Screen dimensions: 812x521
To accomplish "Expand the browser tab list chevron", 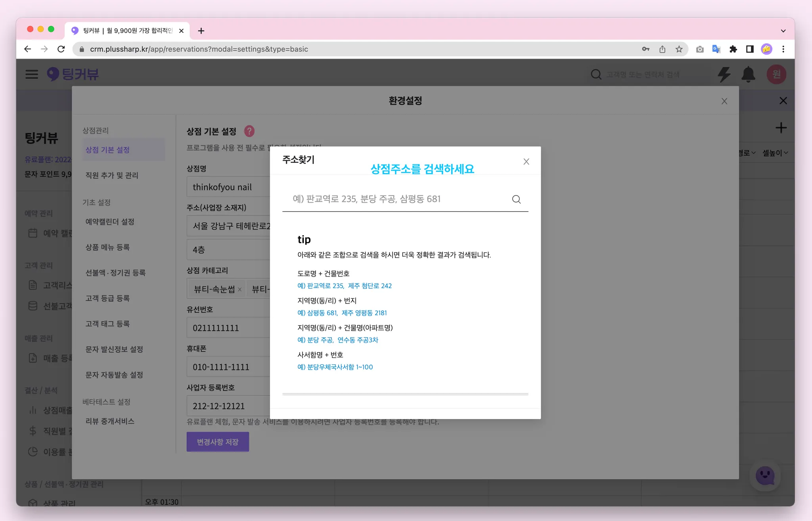I will coord(783,31).
